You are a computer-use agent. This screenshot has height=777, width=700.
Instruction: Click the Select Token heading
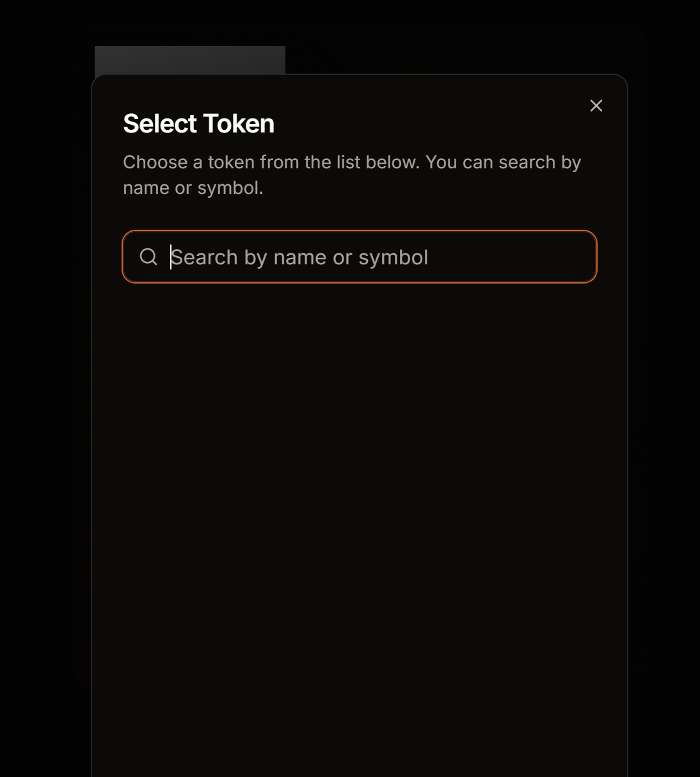198,124
